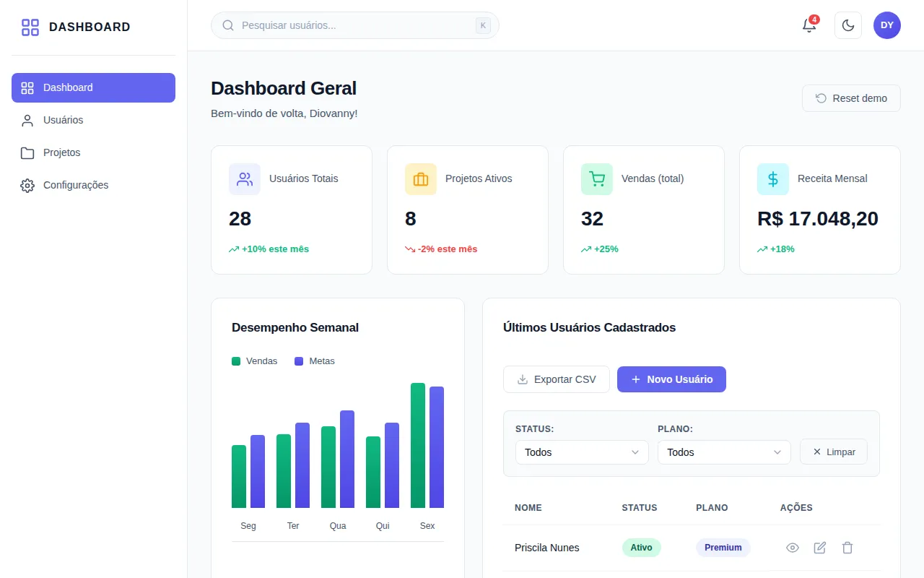
Task: Click the name Priscila Nunes
Action: pyautogui.click(x=547, y=548)
